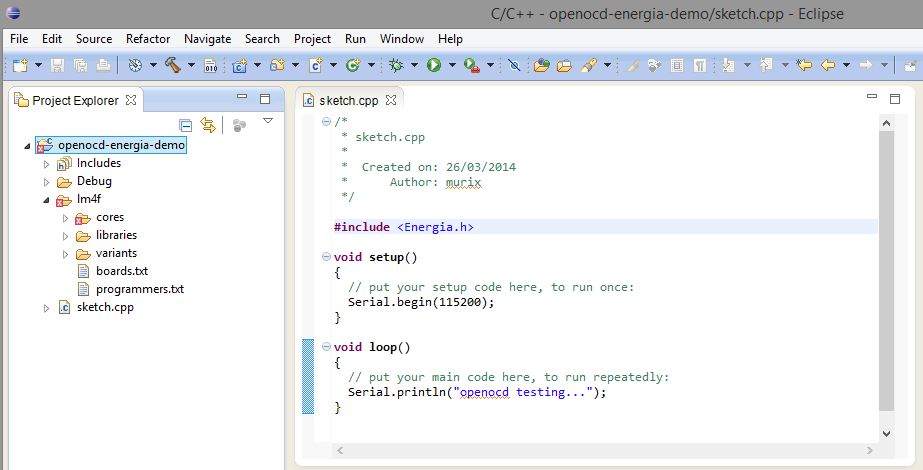The height and width of the screenshot is (470, 923).
Task: Click the Open Element folder icon
Action: tap(542, 65)
